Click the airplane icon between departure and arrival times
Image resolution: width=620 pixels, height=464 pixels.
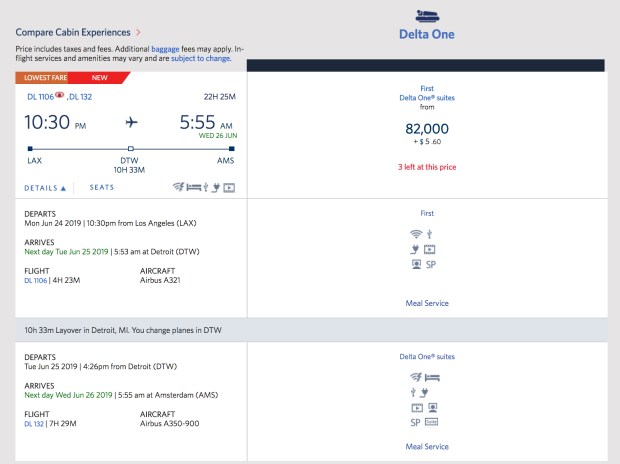[x=131, y=122]
